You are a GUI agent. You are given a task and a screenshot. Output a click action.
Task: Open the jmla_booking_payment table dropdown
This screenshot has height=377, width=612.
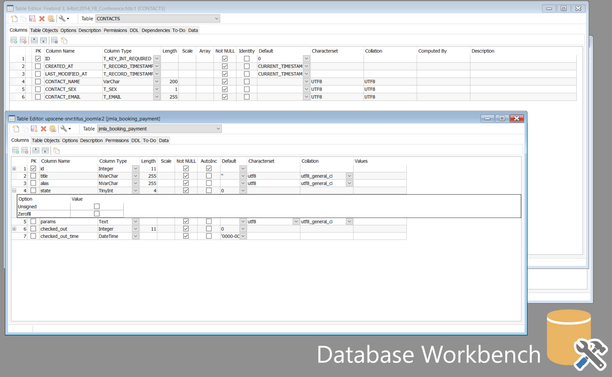pyautogui.click(x=218, y=129)
